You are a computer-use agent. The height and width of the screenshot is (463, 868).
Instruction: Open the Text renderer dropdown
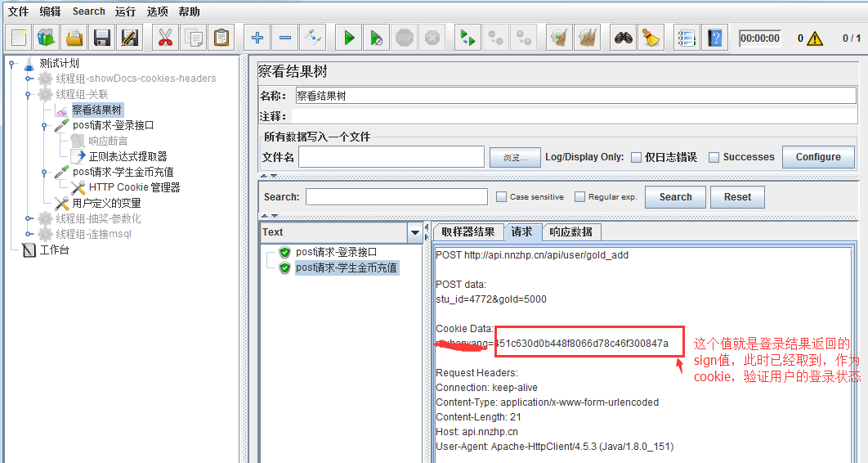[x=414, y=232]
